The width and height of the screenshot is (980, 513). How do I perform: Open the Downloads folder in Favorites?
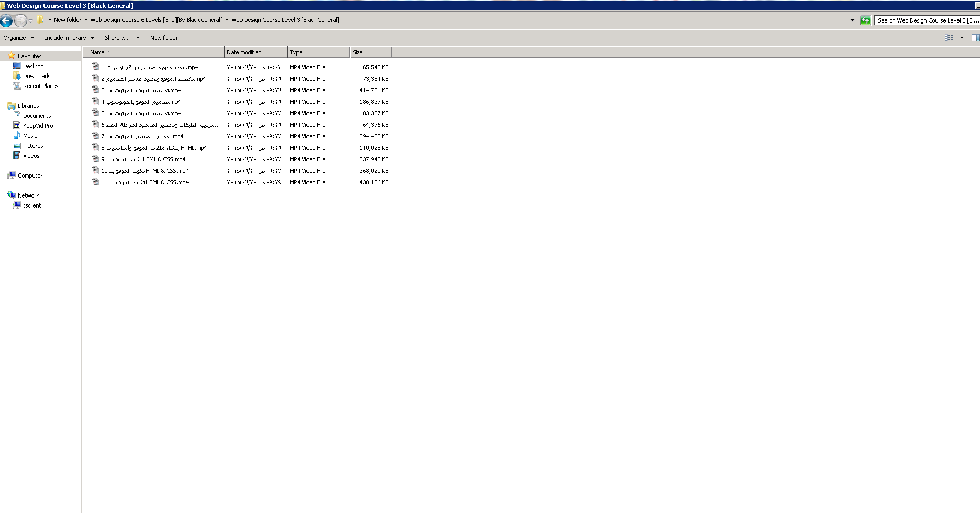click(36, 76)
